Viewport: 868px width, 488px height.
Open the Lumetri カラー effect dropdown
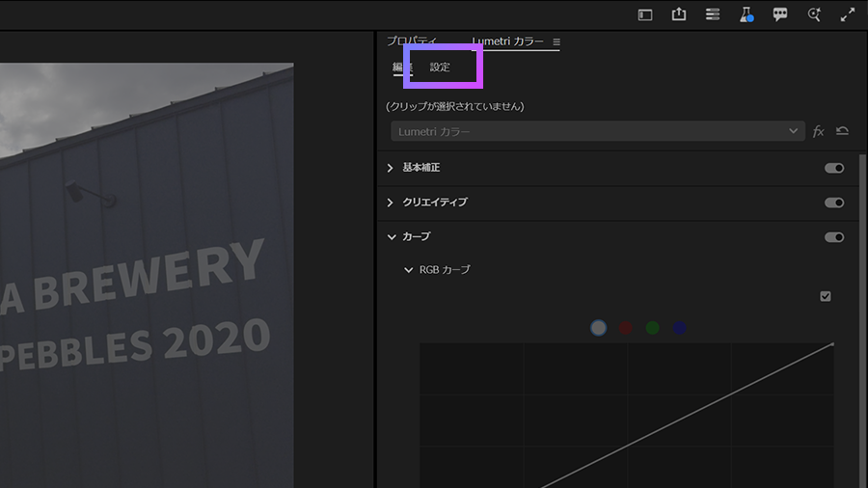pos(598,131)
